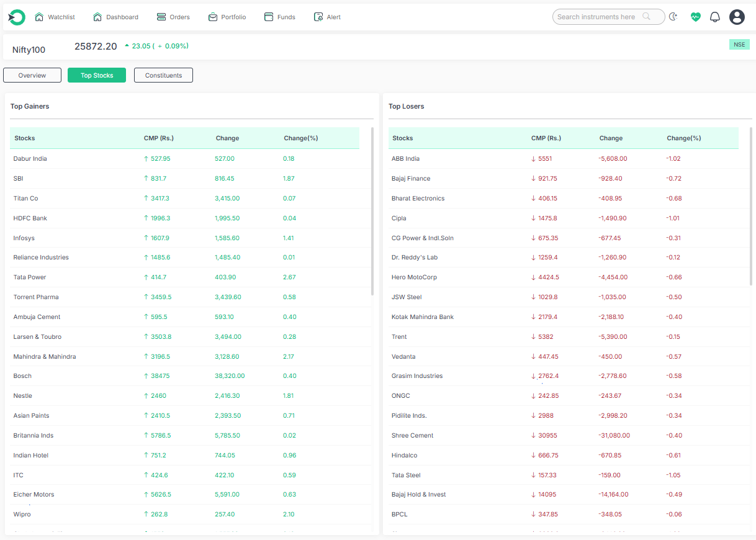Open the heartbeat health status icon
The height and width of the screenshot is (540, 756).
point(695,17)
